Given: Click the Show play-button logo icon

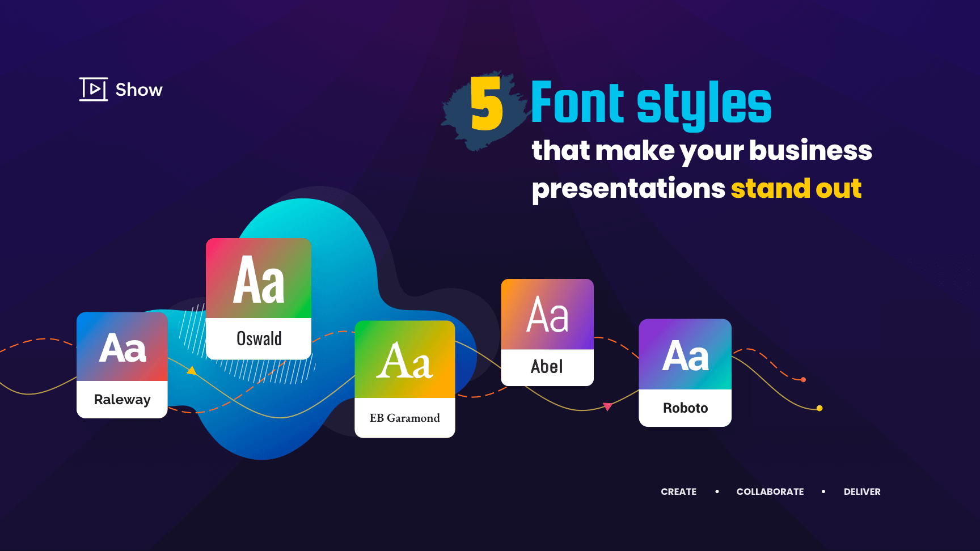Looking at the screenshot, I should coord(94,89).
